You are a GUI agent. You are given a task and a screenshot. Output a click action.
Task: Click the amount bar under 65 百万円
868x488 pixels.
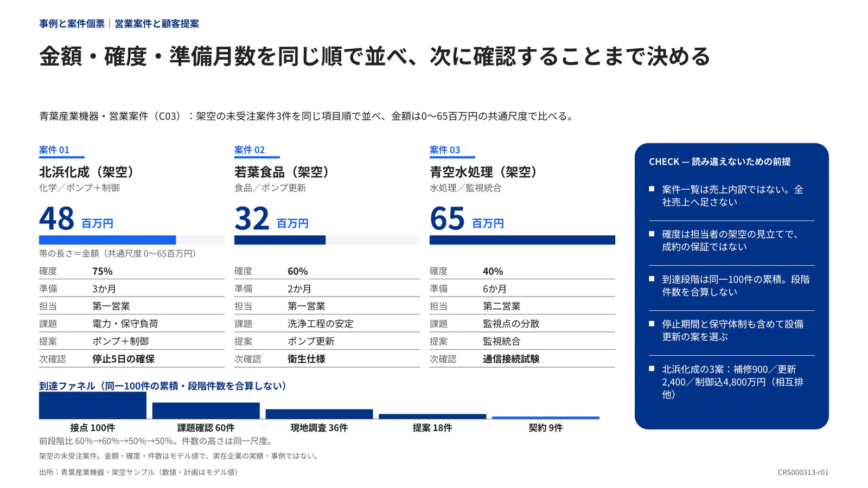pyautogui.click(x=522, y=240)
